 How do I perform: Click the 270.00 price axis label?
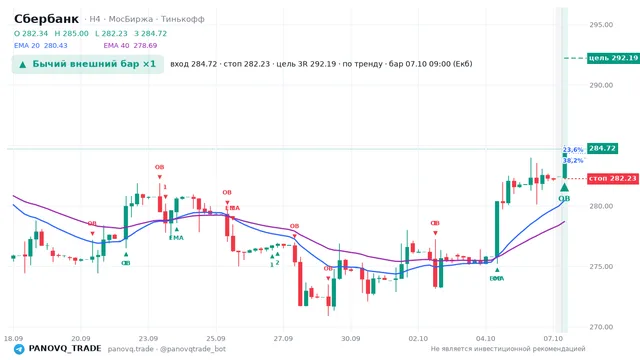601,327
